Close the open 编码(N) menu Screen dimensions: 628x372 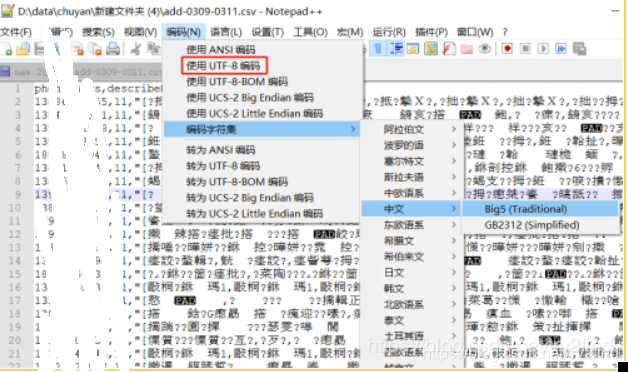pos(183,32)
